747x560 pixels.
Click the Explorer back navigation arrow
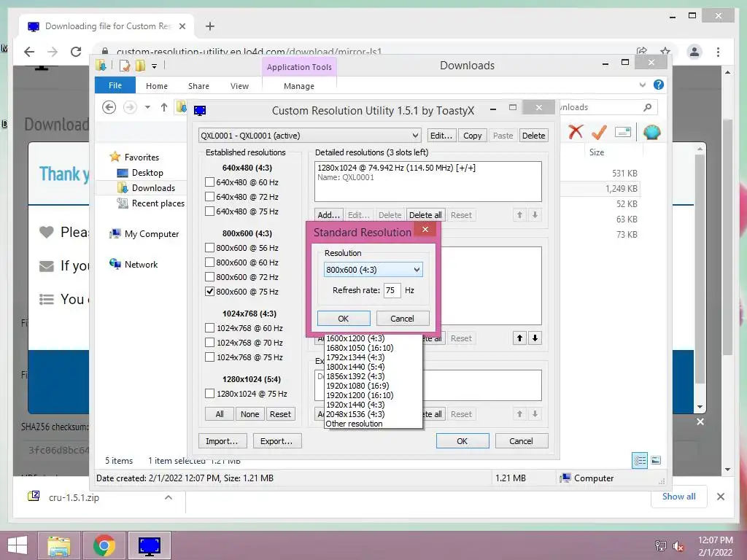pyautogui.click(x=109, y=108)
